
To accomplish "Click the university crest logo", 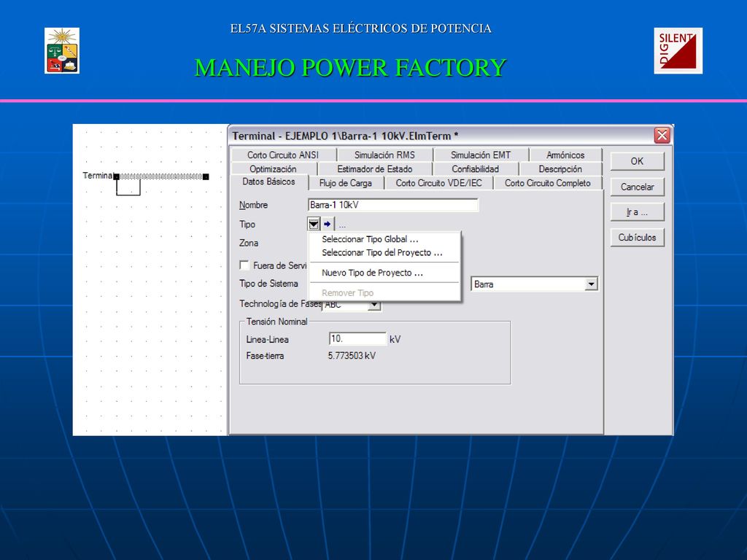I will 62,50.
